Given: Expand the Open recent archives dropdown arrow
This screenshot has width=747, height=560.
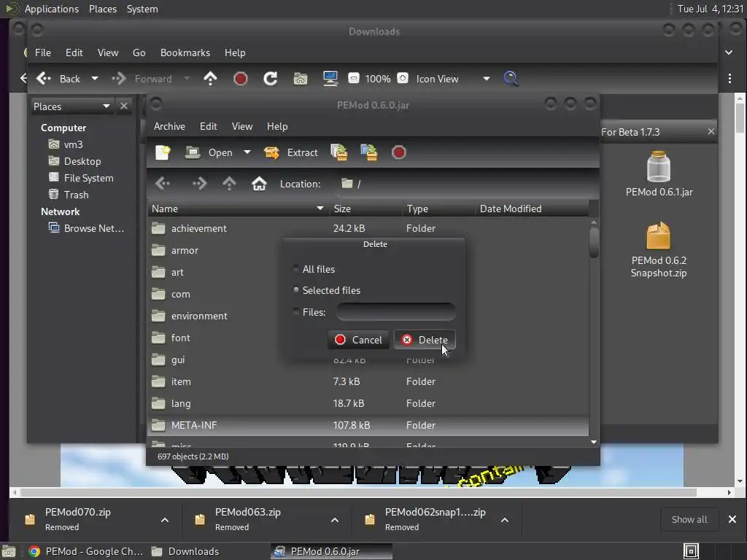Looking at the screenshot, I should click(247, 152).
